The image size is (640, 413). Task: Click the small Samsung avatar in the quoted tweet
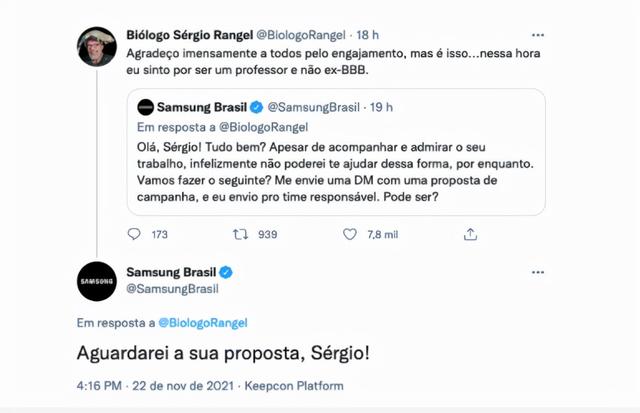point(145,107)
